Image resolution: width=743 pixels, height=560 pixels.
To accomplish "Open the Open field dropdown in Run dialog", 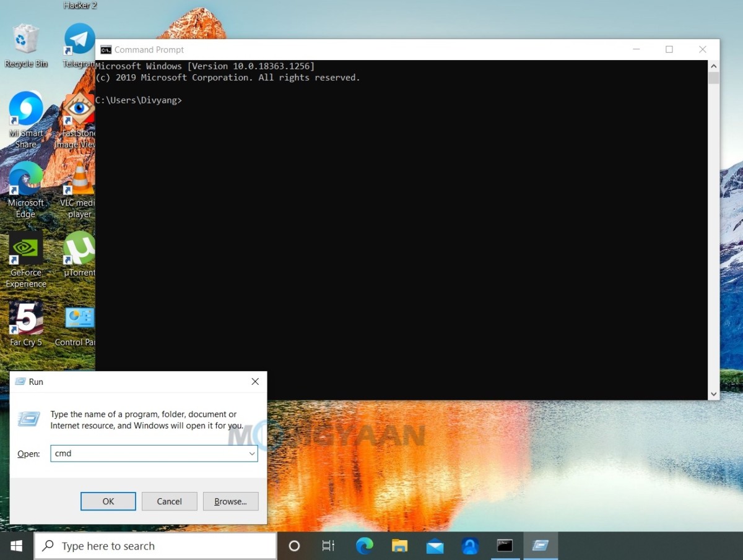I will pos(252,454).
